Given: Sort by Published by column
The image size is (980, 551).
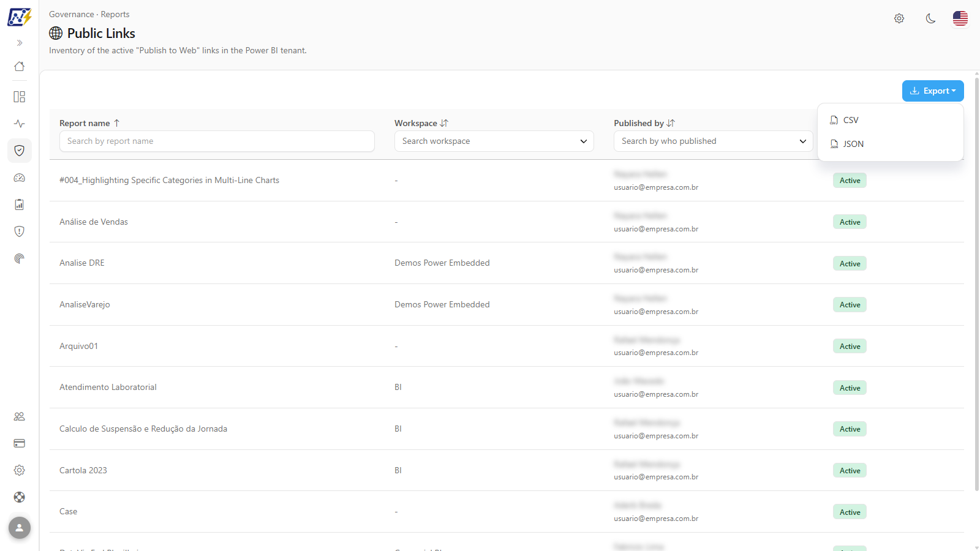Looking at the screenshot, I should (644, 123).
